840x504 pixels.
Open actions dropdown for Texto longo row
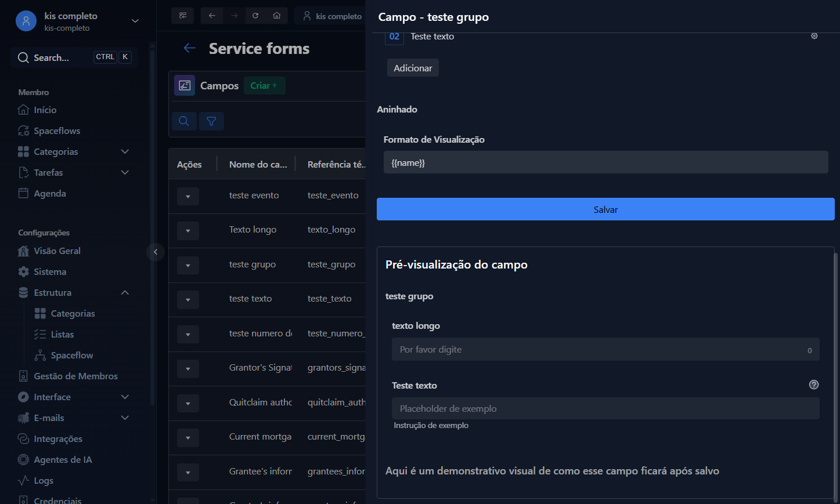tap(188, 231)
